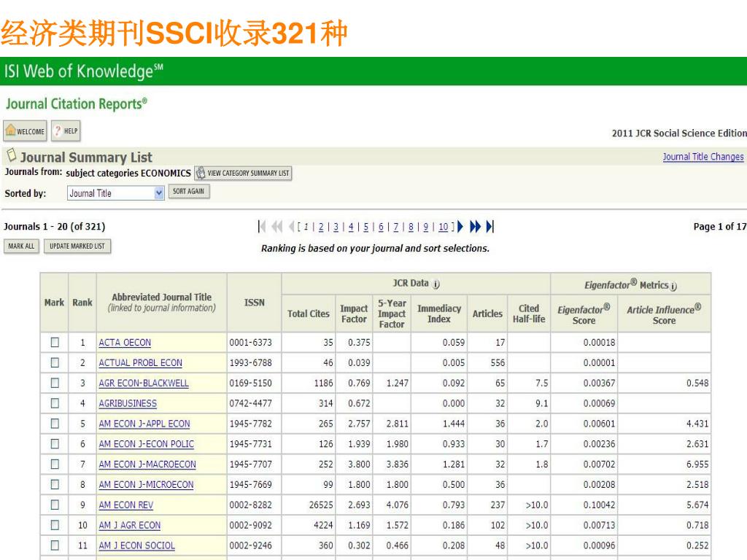Jump back ten pages double-arrow
Image resolution: width=747 pixels, height=560 pixels.
pos(276,227)
